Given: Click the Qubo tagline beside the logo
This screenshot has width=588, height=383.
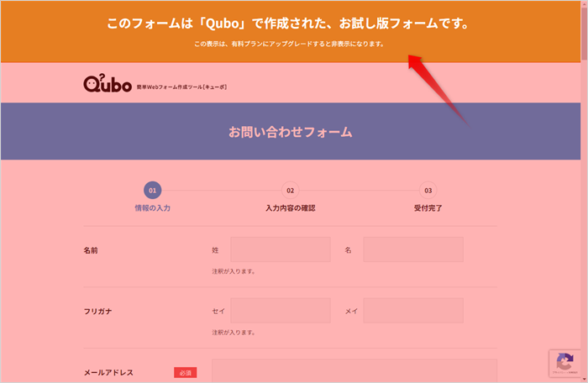Looking at the screenshot, I should click(x=181, y=87).
